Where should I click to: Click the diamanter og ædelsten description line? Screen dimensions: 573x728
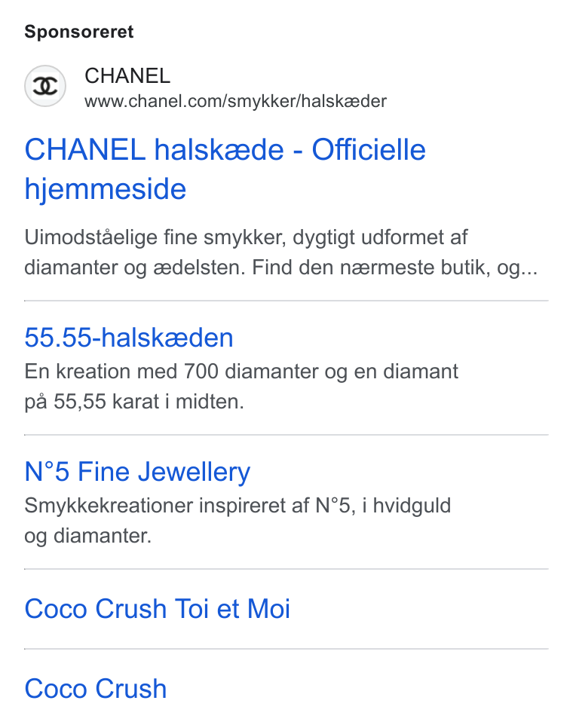tap(281, 268)
